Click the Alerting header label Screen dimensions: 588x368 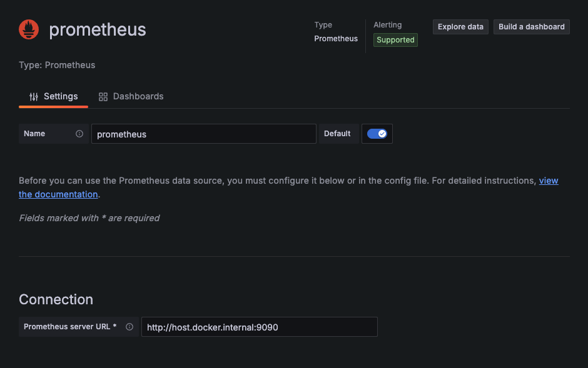point(388,25)
